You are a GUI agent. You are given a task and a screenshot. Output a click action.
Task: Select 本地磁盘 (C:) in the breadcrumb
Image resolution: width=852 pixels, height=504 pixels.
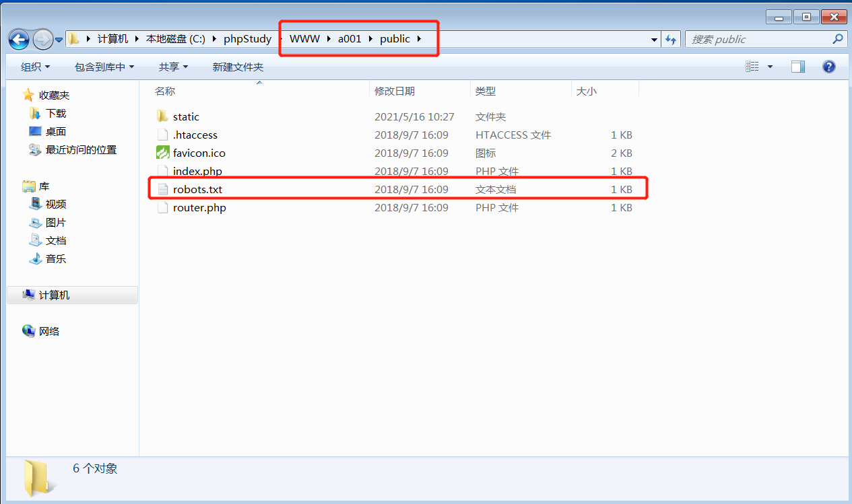point(176,39)
